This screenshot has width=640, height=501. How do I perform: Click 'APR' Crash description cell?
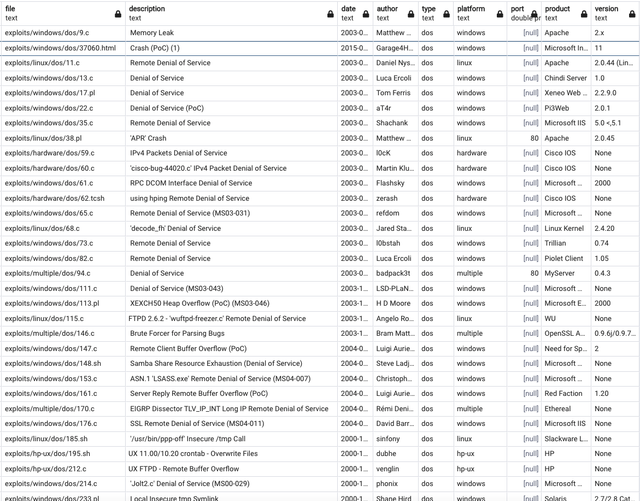coord(231,138)
